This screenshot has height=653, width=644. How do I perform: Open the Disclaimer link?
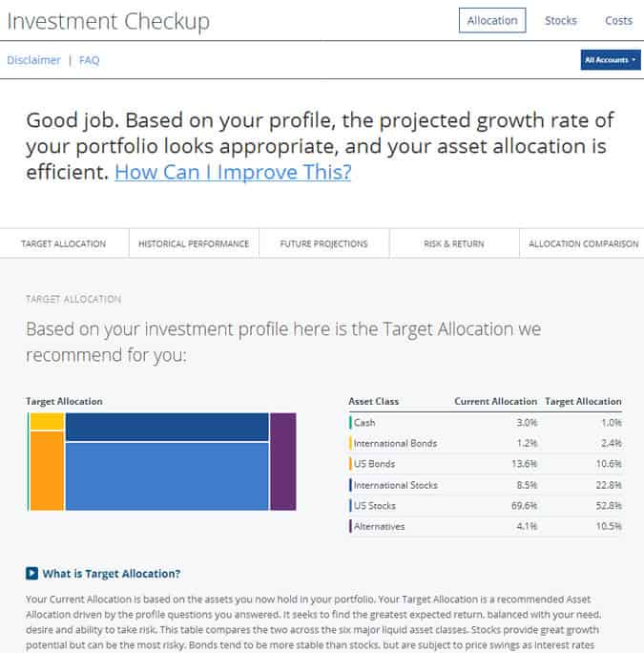pos(33,60)
